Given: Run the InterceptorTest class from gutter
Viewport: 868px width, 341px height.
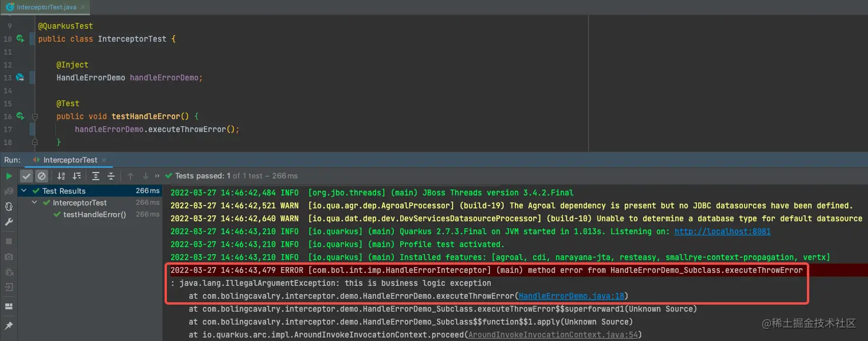Looking at the screenshot, I should (x=21, y=39).
